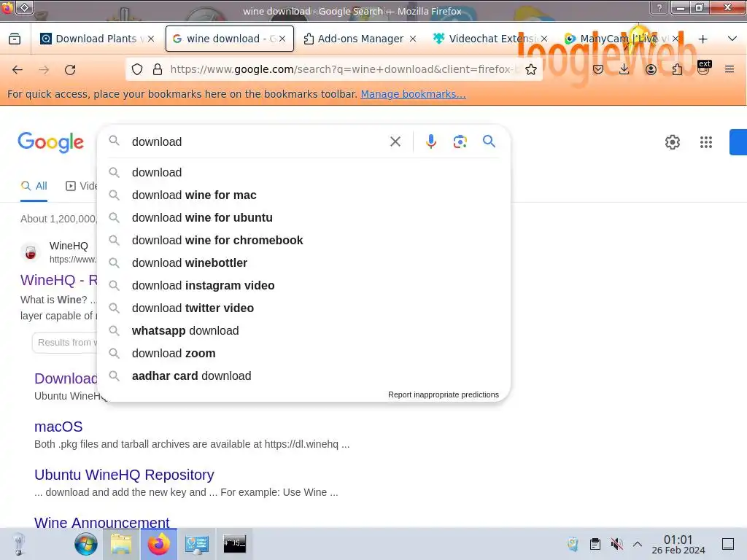This screenshot has width=747, height=560.
Task: Choose suggestion 'download zoom'
Action: pyautogui.click(x=303, y=354)
